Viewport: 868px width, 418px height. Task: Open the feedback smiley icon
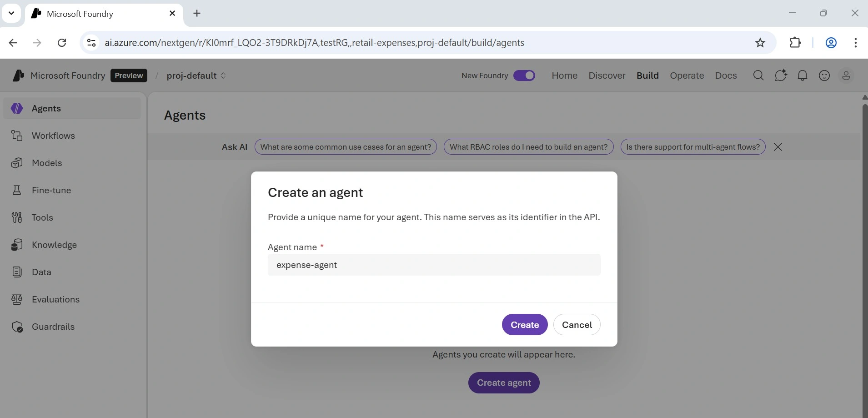(x=824, y=76)
